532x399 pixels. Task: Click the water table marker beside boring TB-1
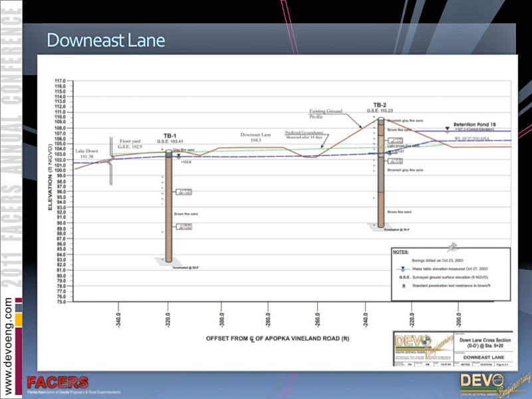click(179, 156)
